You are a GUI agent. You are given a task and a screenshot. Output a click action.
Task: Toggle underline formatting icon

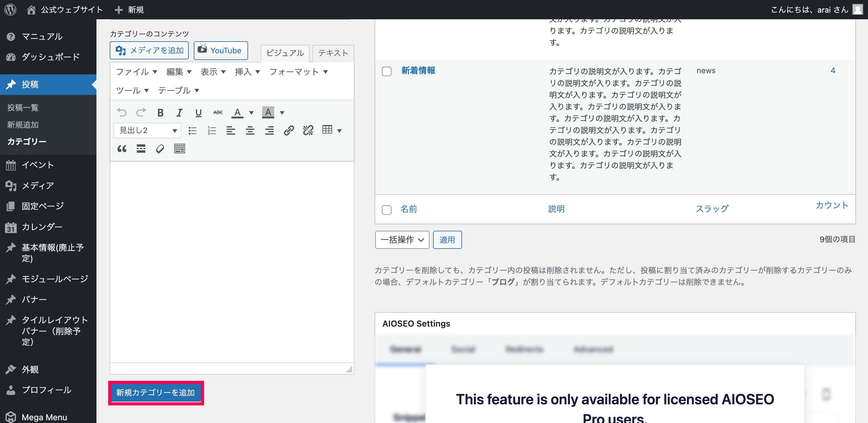coord(199,112)
